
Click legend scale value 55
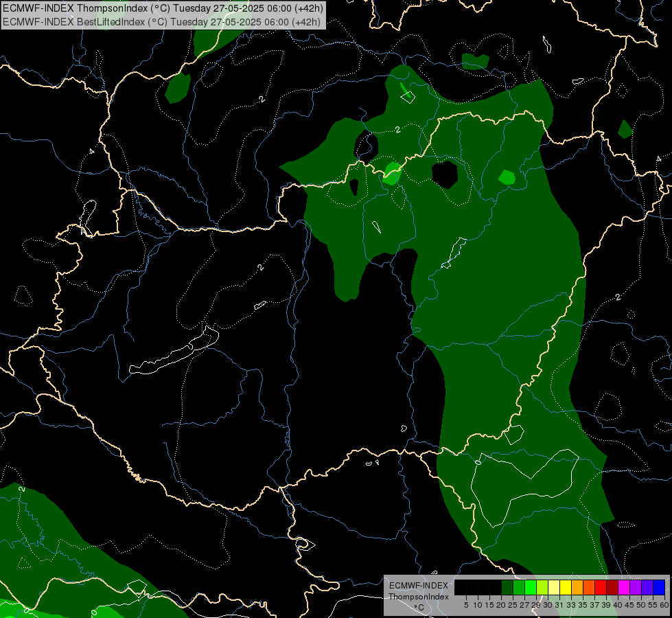[x=653, y=605]
